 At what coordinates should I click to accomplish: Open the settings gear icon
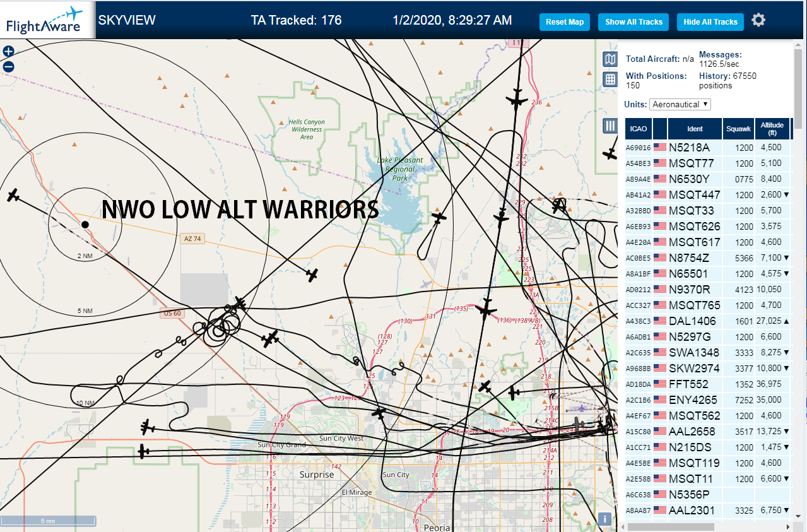(x=758, y=20)
